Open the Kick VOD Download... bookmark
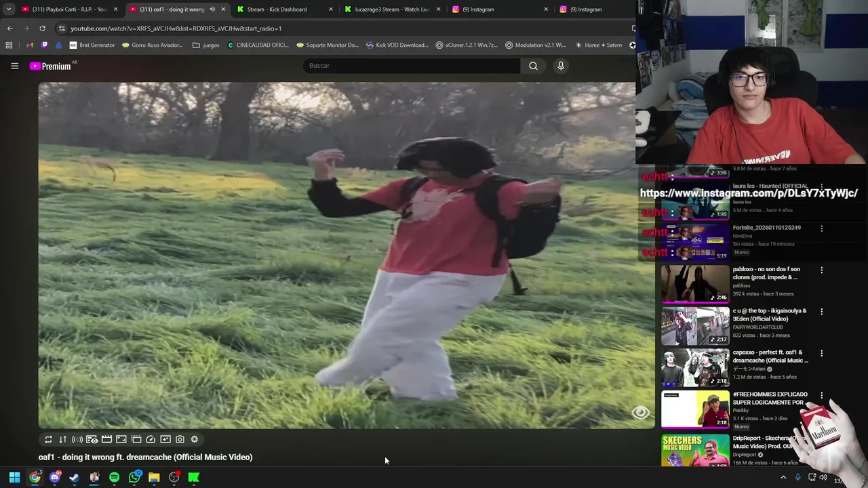This screenshot has height=488, width=868. coord(397,45)
